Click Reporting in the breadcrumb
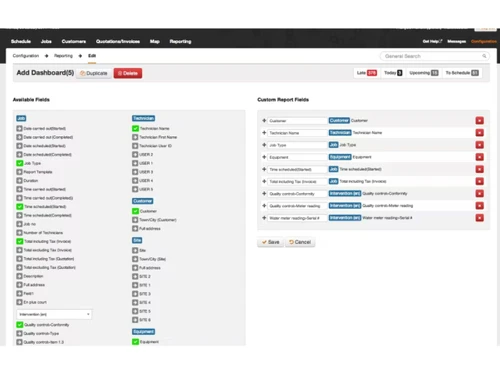The width and height of the screenshot is (500, 375). click(63, 56)
